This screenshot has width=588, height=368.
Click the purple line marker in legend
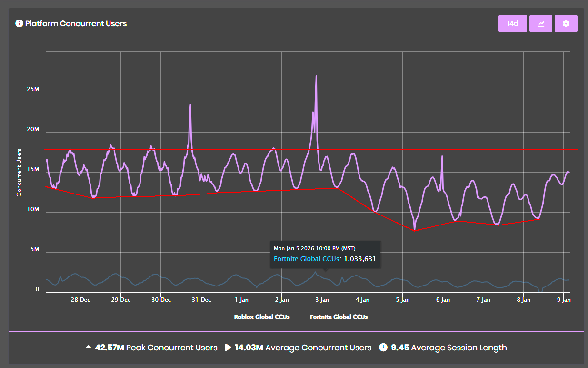[x=227, y=317]
